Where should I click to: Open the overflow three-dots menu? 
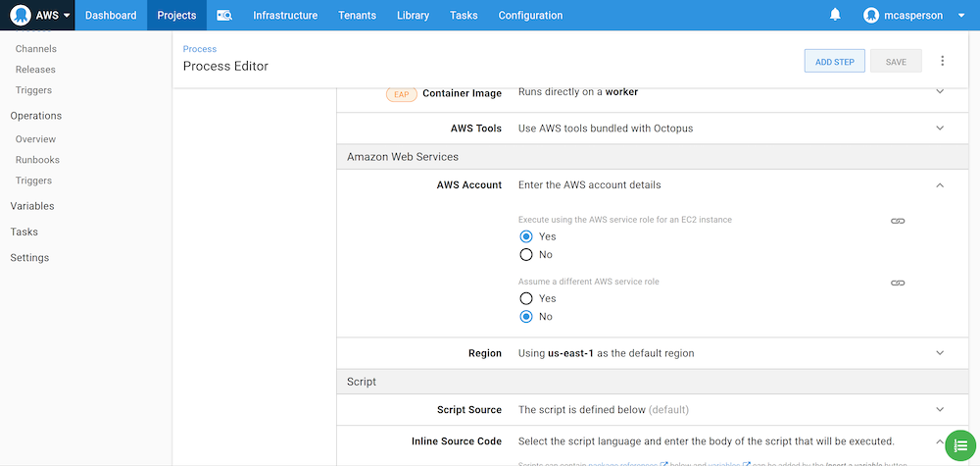(x=943, y=61)
